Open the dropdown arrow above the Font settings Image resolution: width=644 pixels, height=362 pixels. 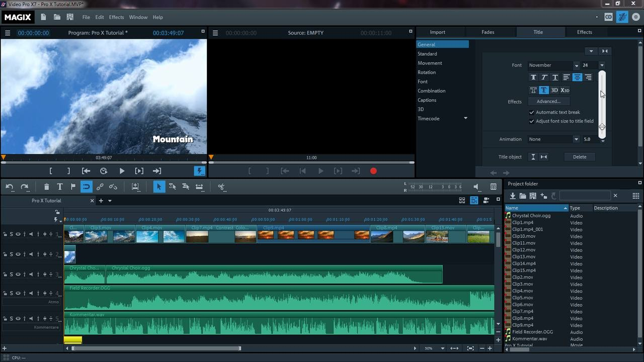pyautogui.click(x=591, y=51)
